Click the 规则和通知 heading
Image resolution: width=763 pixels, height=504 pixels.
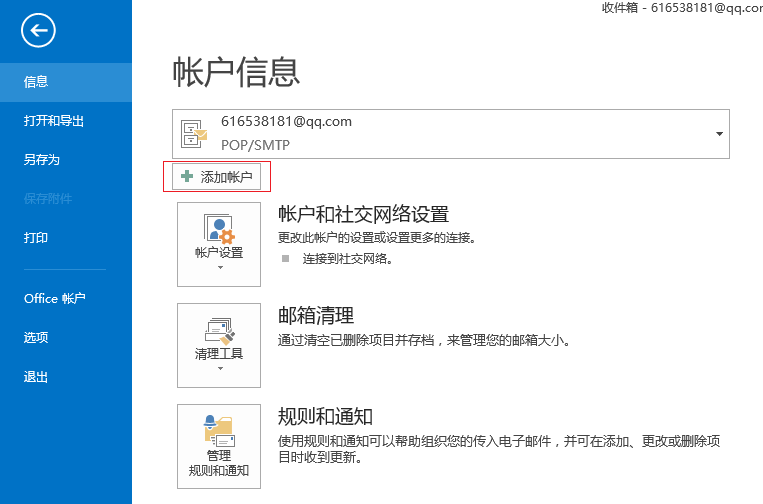tap(326, 416)
